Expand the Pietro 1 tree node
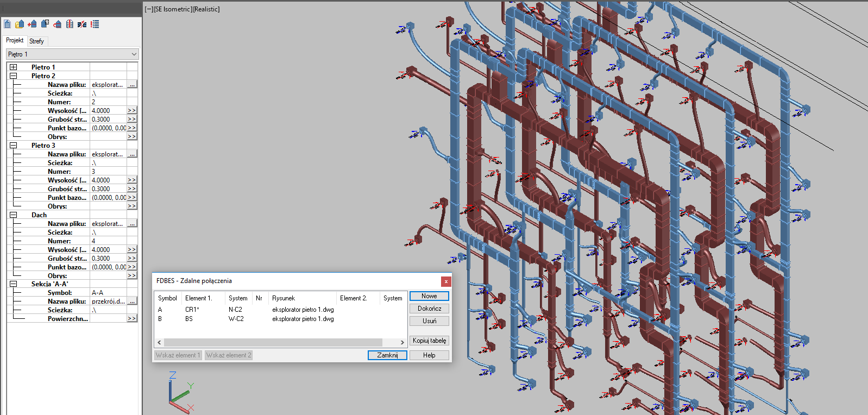 pos(13,67)
